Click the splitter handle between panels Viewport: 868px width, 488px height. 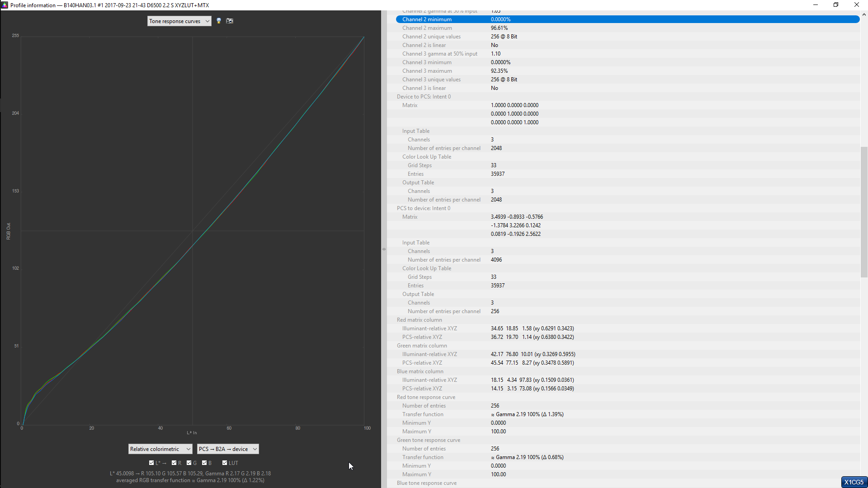(384, 249)
